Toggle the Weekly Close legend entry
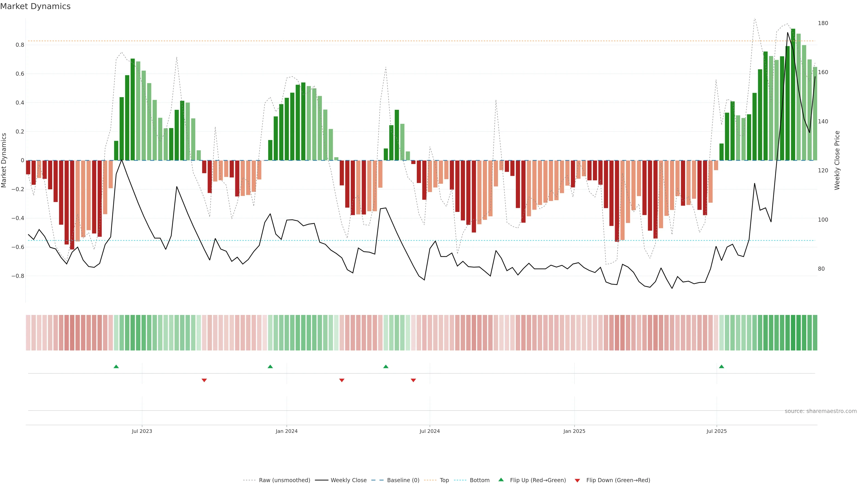 348,480
